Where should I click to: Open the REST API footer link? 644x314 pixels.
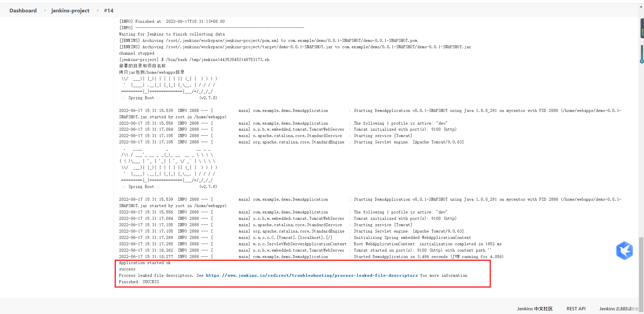(x=576, y=309)
